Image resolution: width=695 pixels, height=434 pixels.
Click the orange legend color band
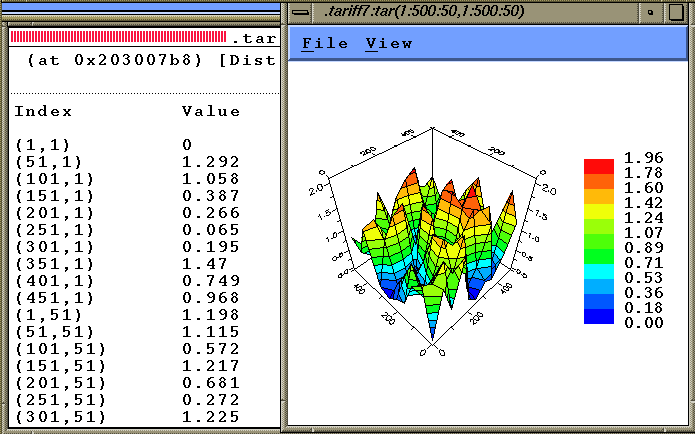[x=598, y=181]
